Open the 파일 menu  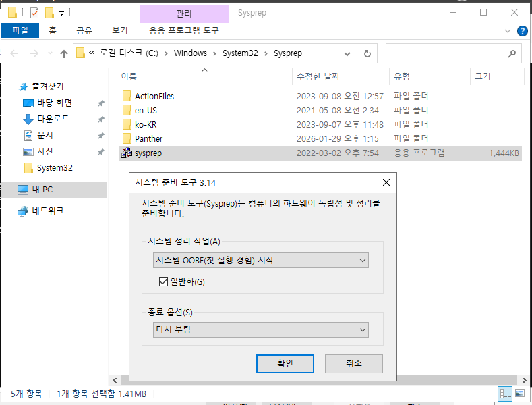(20, 30)
